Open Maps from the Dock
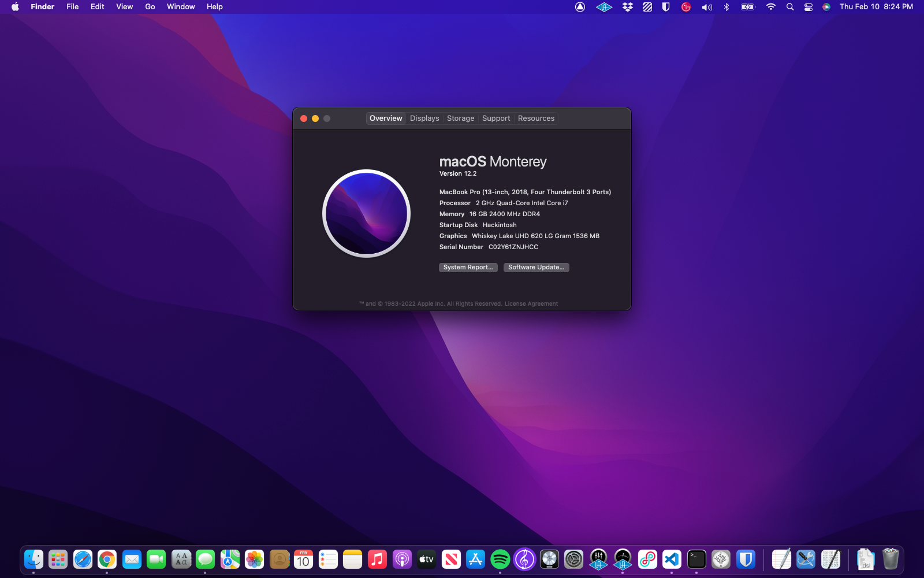Screen dimensions: 924x578 230,559
